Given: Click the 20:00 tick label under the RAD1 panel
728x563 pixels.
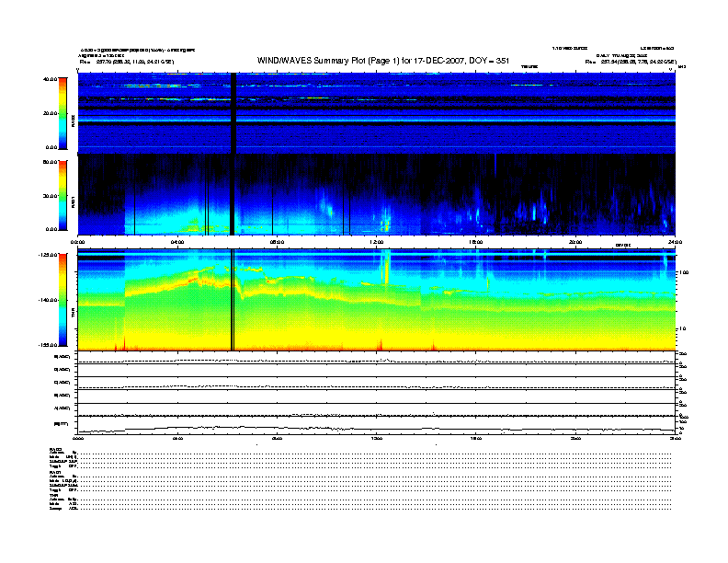Looking at the screenshot, I should [575, 242].
